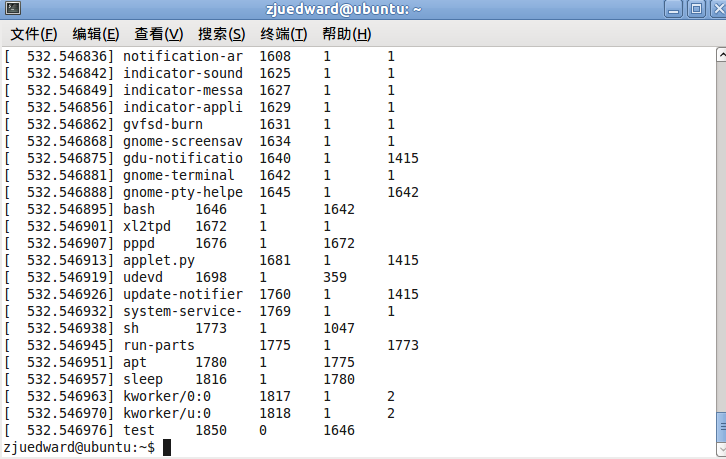Click the text indicator-sound
This screenshot has width=726, height=459.
click(182, 73)
